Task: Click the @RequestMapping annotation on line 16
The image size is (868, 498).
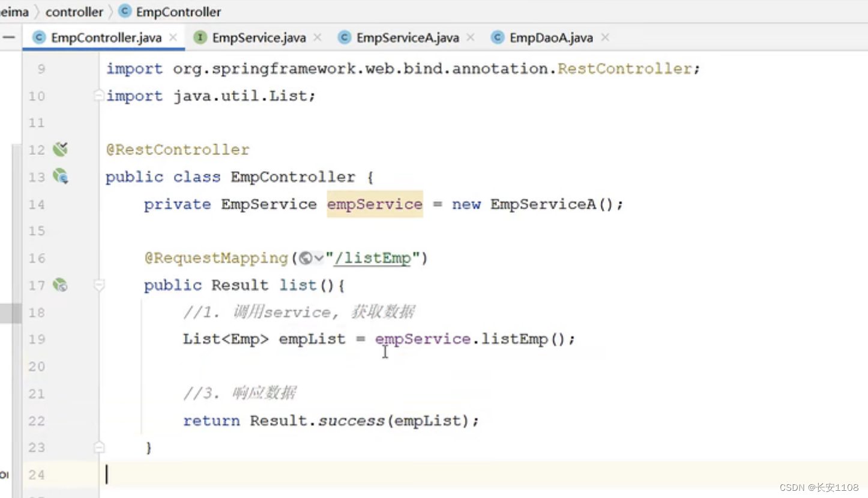Action: (x=216, y=258)
